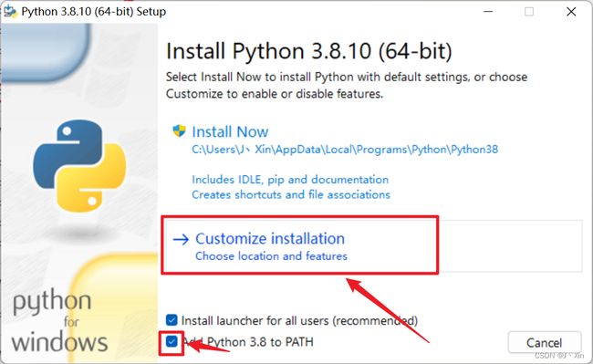
Task: Click the Install launcher for all users label text
Action: (x=299, y=320)
